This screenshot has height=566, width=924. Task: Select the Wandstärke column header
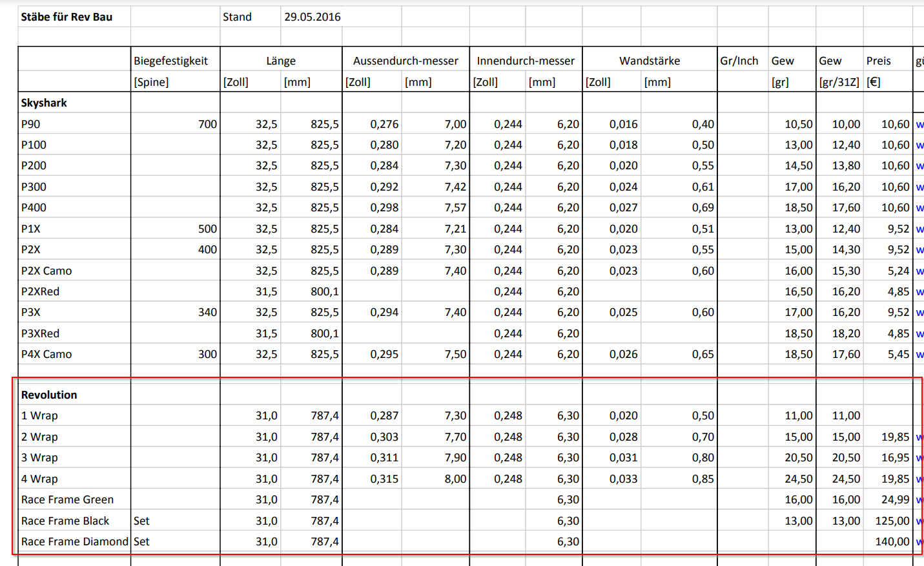[x=650, y=61]
